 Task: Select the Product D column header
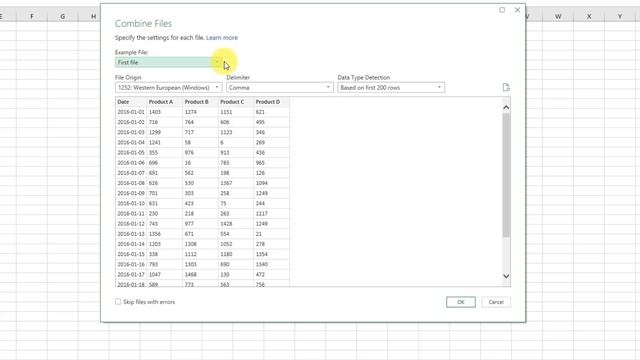coord(271,102)
